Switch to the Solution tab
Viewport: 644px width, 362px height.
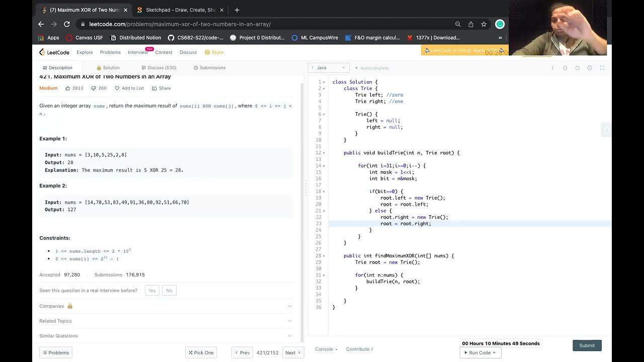coord(108,67)
